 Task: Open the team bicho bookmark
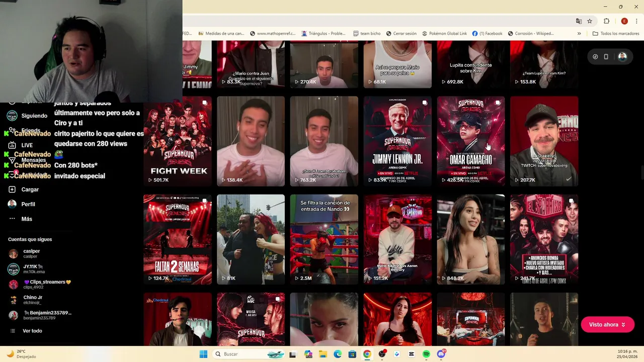click(x=367, y=33)
